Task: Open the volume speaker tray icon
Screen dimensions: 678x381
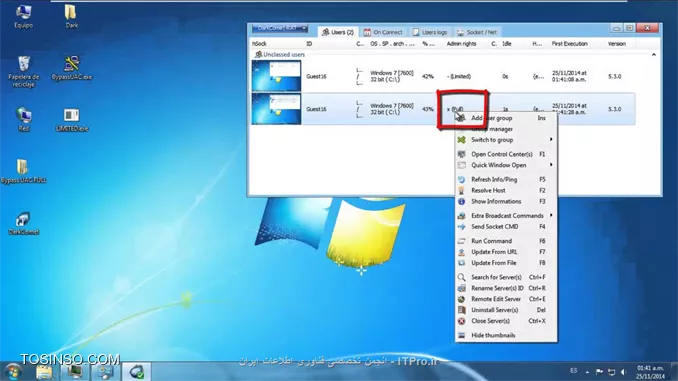Action: click(623, 371)
